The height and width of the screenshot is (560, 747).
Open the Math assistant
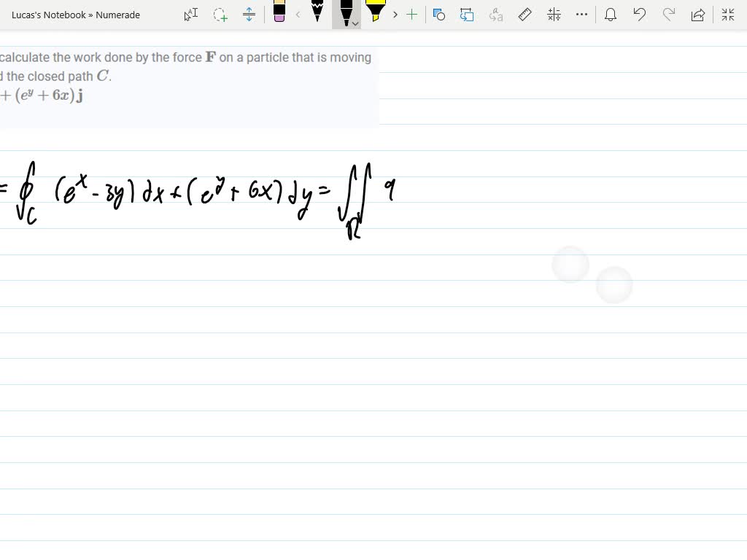553,15
